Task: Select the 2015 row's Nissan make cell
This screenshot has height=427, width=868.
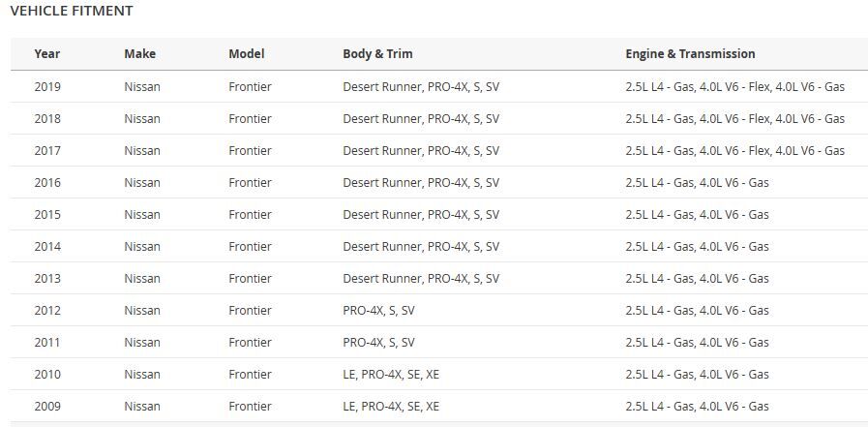Action: pyautogui.click(x=142, y=214)
